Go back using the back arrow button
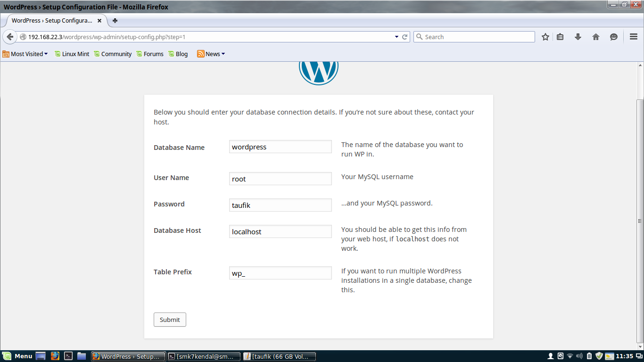This screenshot has height=362, width=644. click(x=10, y=37)
